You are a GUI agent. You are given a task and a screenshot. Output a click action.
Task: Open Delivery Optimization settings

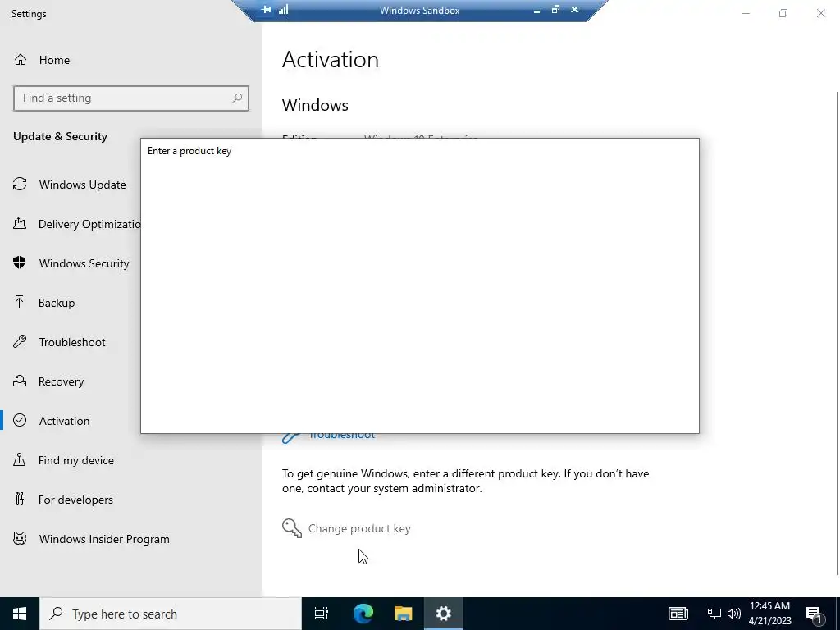click(76, 224)
